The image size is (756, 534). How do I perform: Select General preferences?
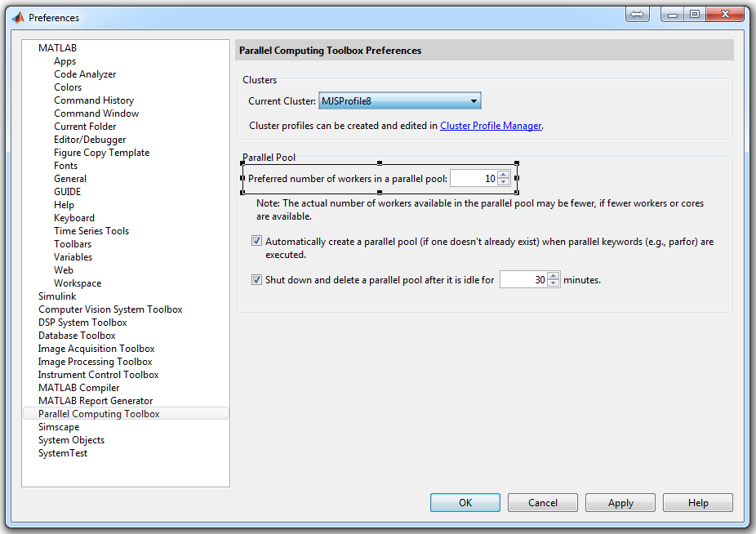(x=70, y=179)
